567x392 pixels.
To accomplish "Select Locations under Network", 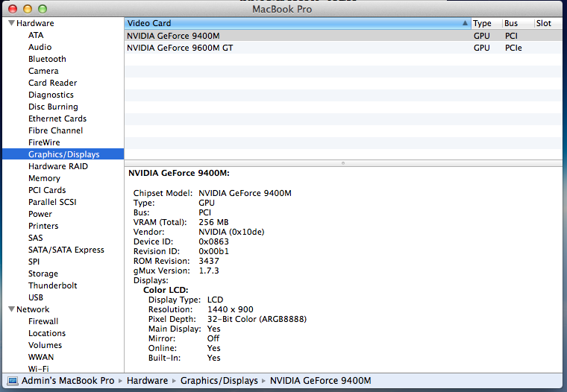I will [47, 333].
